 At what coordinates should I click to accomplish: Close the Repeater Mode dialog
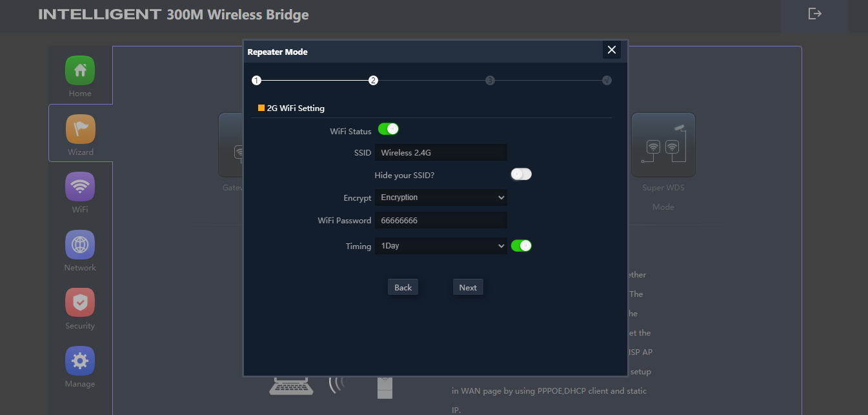(612, 50)
